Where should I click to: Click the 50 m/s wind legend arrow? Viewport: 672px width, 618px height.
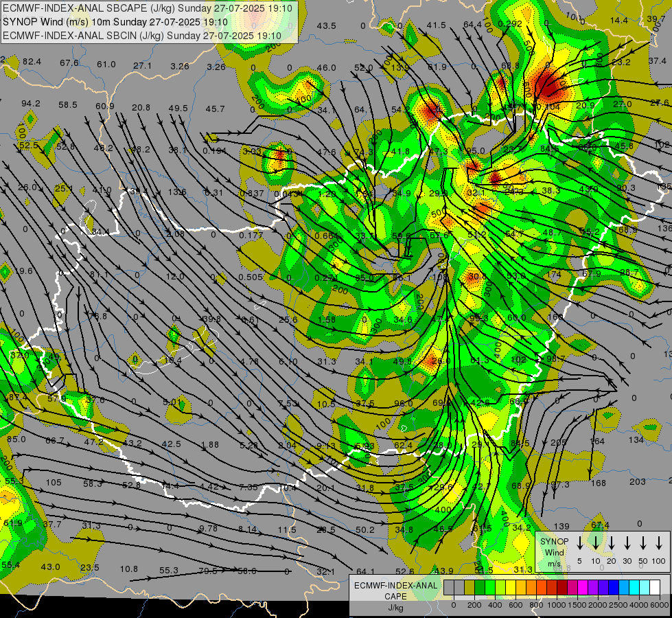643,543
